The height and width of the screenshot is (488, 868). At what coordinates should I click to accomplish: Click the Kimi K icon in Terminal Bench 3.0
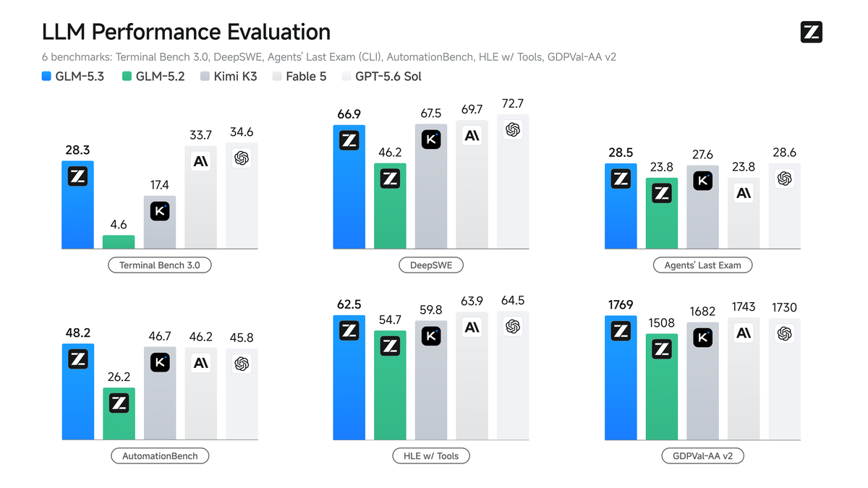coord(160,211)
